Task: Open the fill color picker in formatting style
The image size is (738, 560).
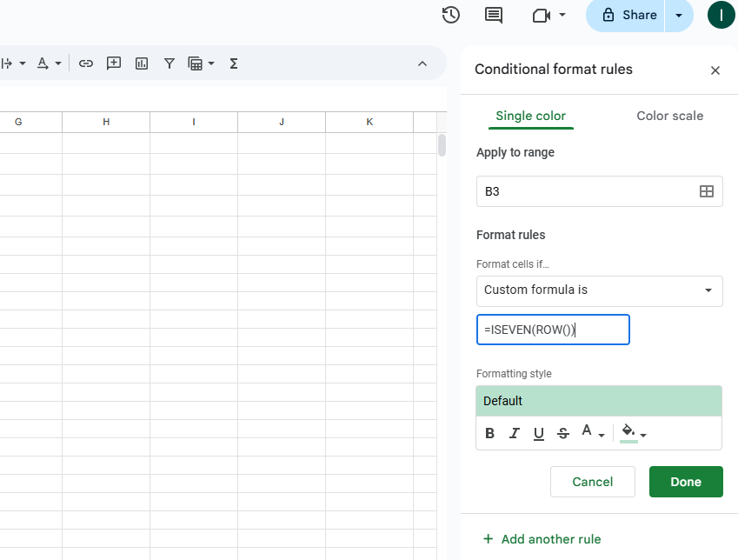Action: (x=633, y=433)
